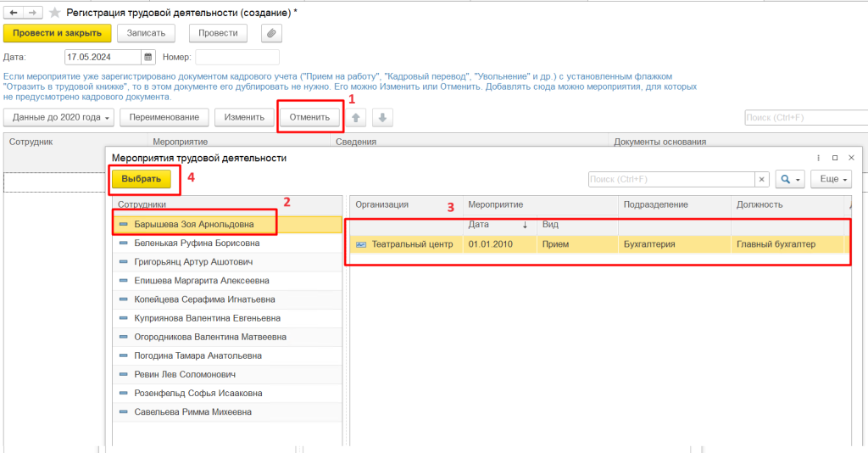Screen dimensions: 868x453
Task: Select employee Копейцева Серафима Игнатьевна
Action: 227,299
